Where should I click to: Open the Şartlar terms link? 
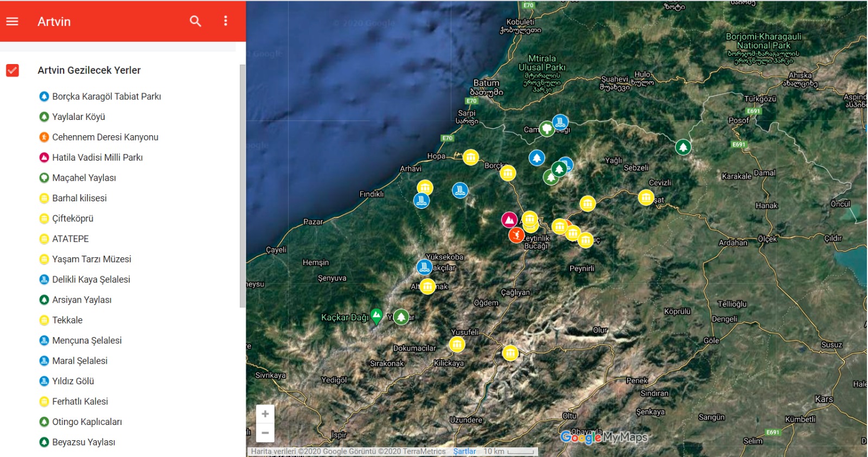[464, 452]
